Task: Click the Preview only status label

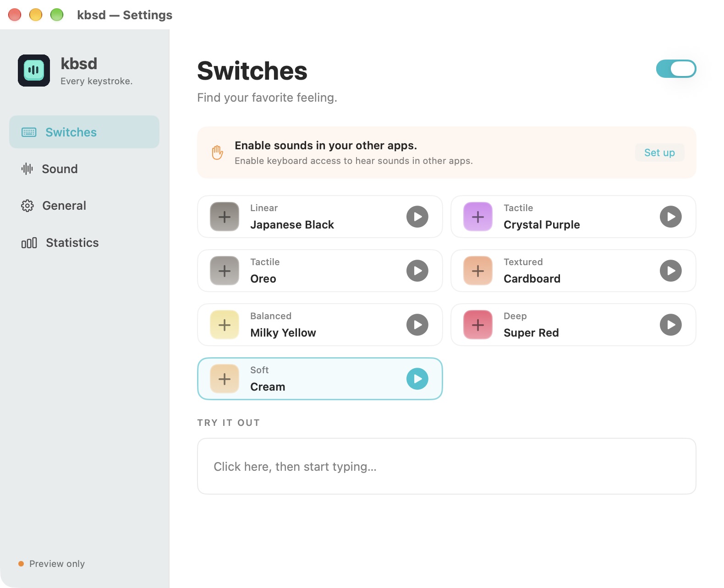Action: pos(57,564)
